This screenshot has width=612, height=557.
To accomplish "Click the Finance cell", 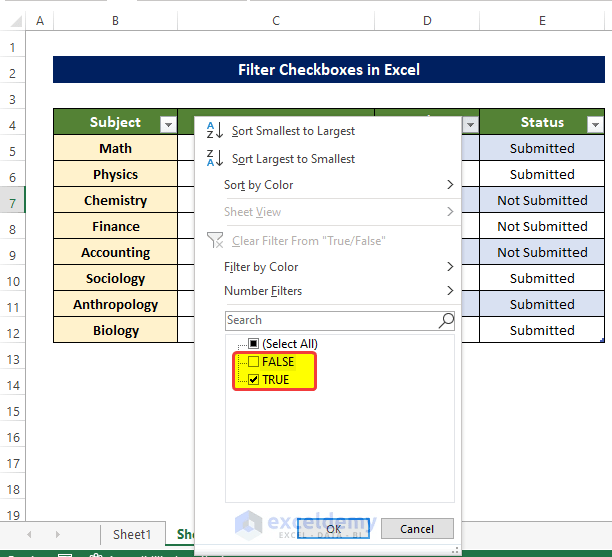I will click(x=116, y=226).
